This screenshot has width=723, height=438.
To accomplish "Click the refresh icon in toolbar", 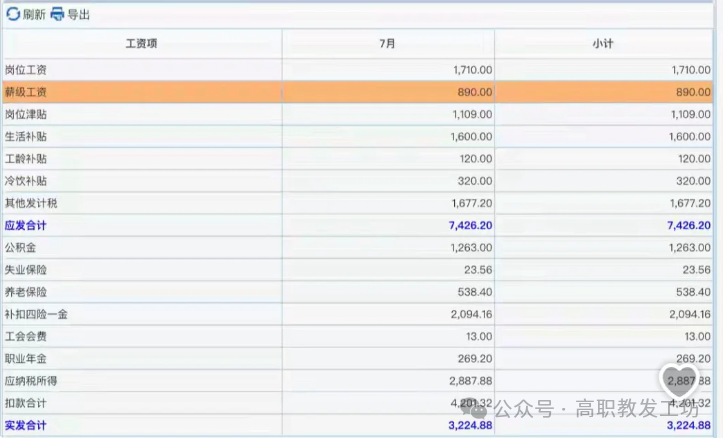I will click(x=13, y=14).
